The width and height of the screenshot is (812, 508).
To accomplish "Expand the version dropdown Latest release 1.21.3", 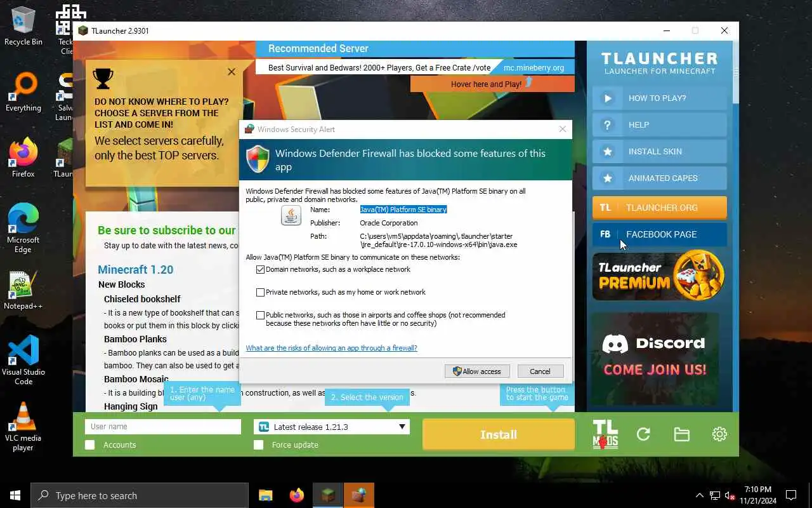I will [x=332, y=427].
